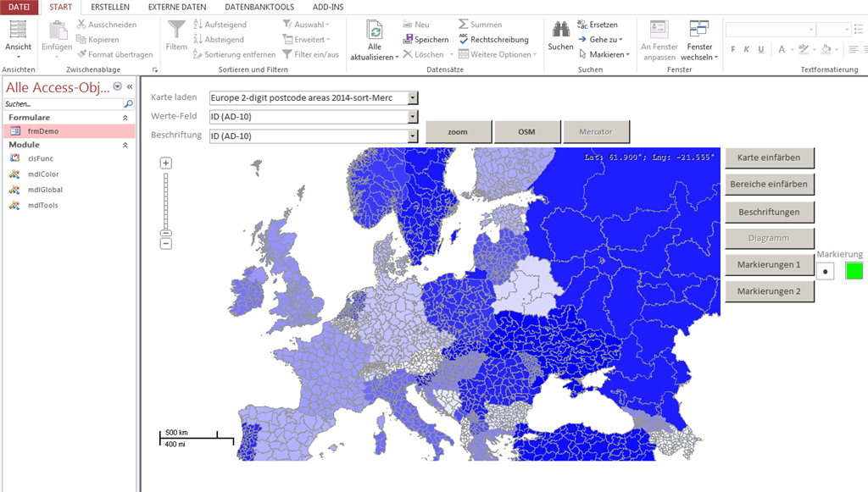Switch to EXTERNE DATEN tab
Screen dimensions: 868x492
tap(177, 7)
